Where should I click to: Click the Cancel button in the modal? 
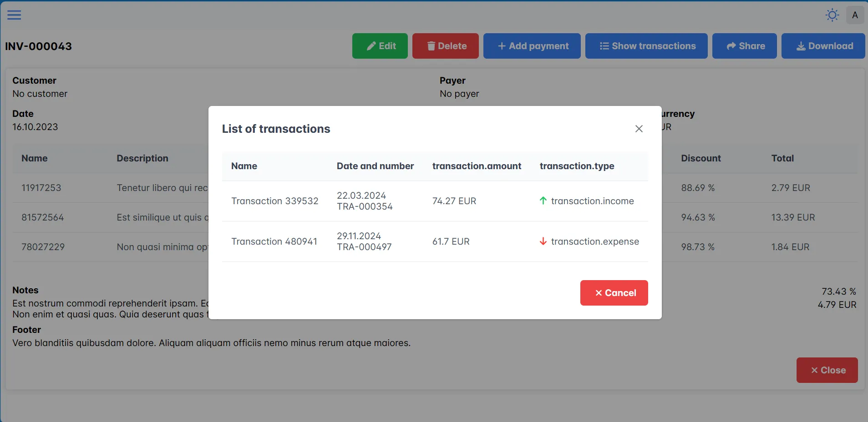pos(613,293)
